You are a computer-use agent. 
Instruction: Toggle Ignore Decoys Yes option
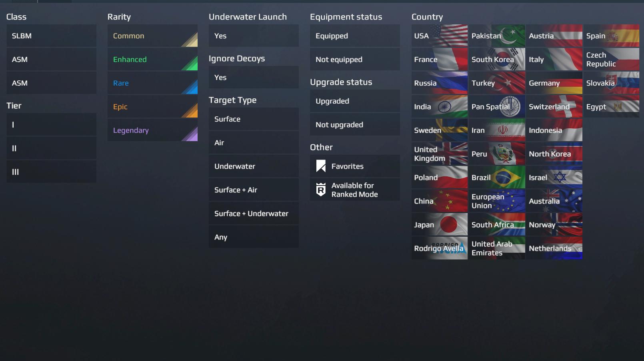(254, 77)
